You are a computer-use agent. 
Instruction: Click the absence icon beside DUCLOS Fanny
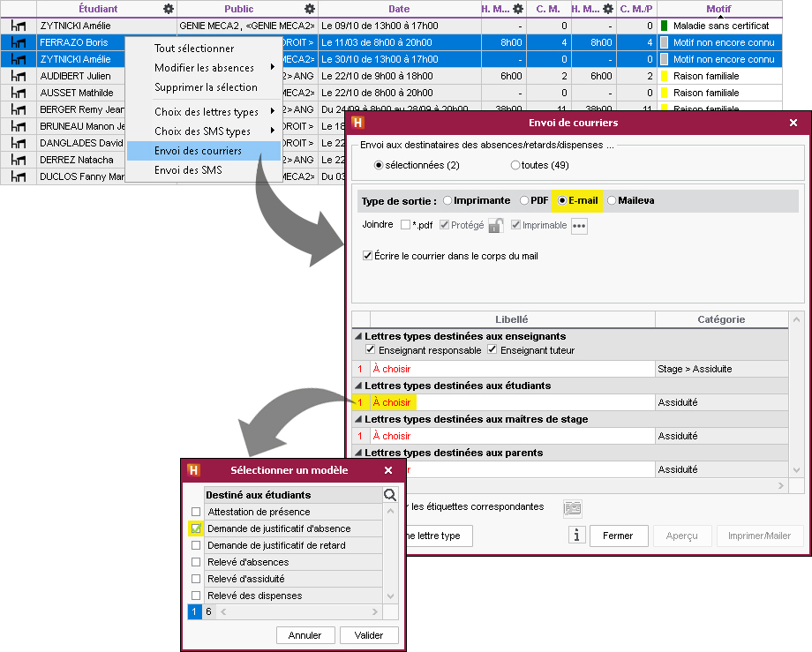(19, 176)
